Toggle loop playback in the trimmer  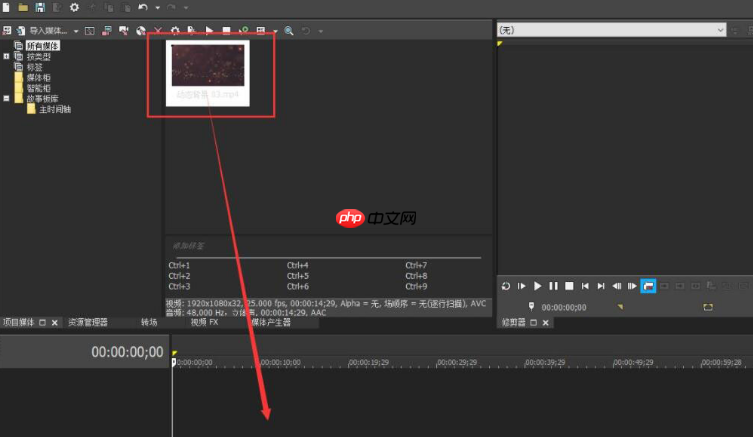point(506,286)
